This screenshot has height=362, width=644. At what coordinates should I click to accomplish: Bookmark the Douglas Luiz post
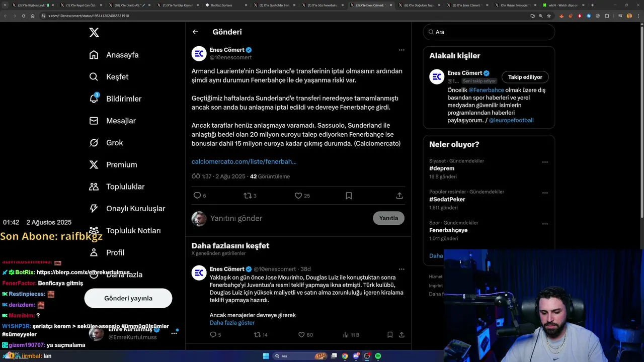tap(390, 334)
